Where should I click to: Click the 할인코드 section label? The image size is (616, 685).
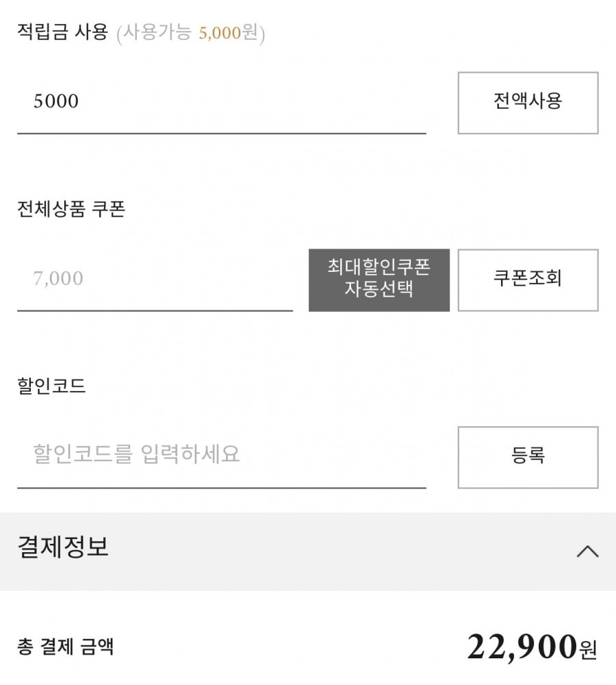point(51,386)
